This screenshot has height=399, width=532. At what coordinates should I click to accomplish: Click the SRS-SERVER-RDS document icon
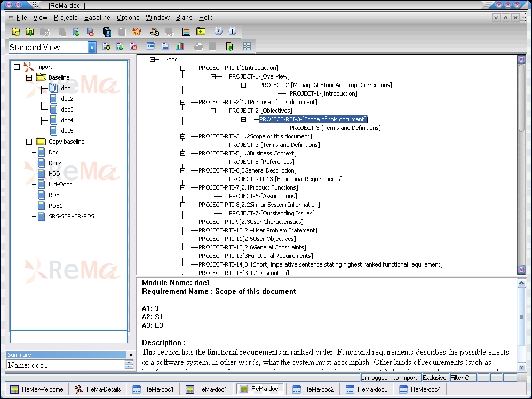click(42, 216)
